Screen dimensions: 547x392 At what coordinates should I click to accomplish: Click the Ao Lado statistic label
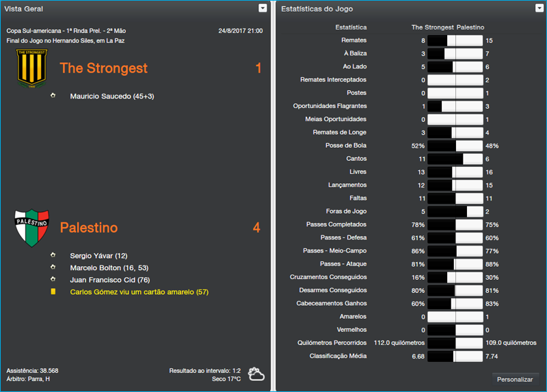(354, 66)
